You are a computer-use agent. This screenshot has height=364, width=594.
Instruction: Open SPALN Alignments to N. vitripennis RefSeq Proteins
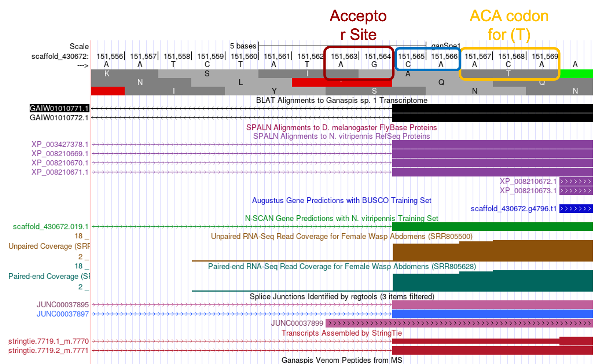coord(341,136)
